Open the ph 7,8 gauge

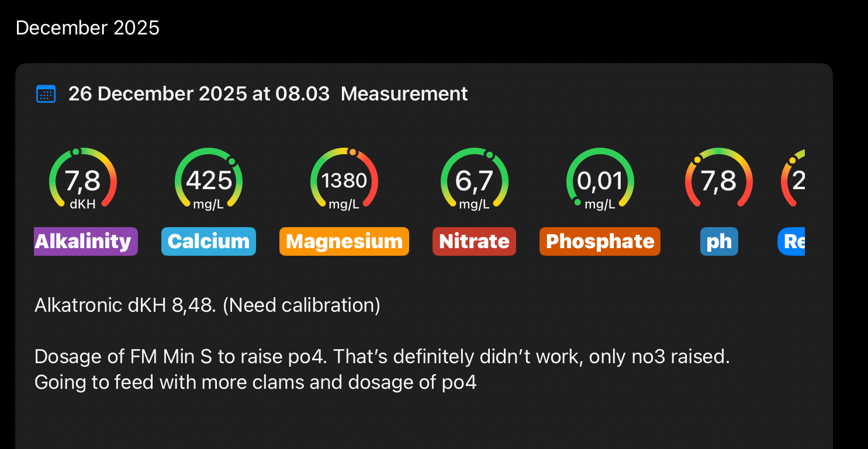(718, 180)
